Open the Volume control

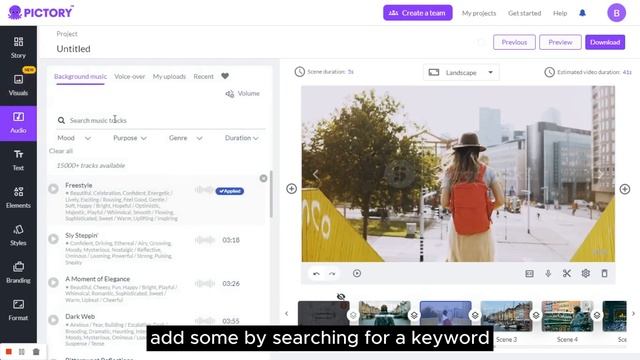(242, 93)
